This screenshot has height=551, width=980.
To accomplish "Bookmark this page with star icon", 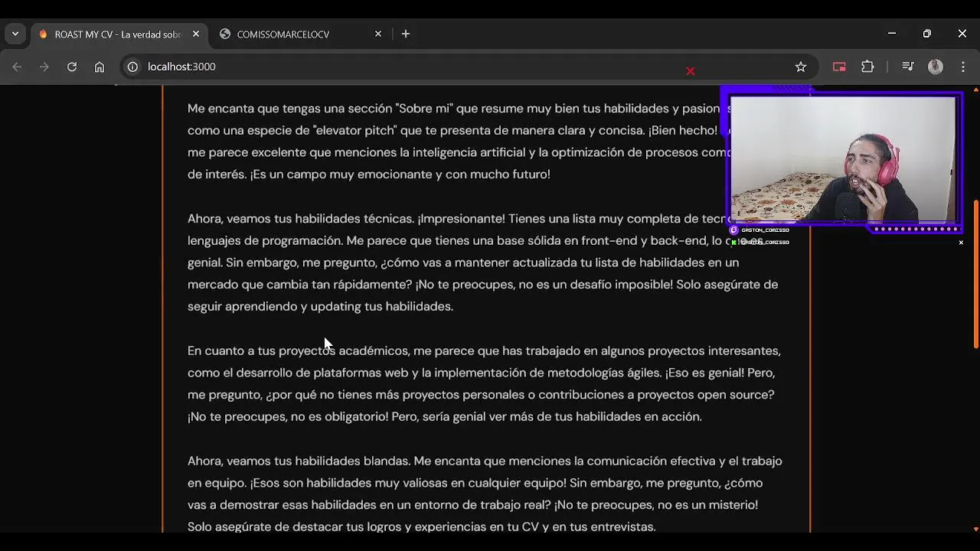I will coord(801,67).
